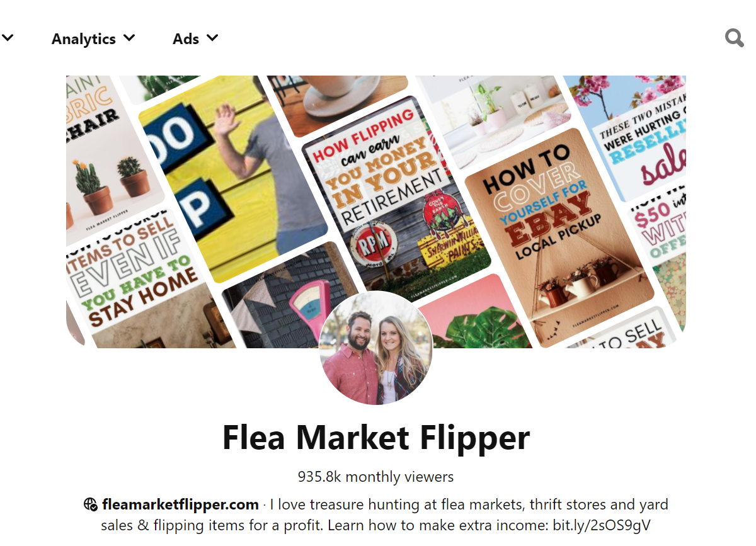The width and height of the screenshot is (756, 546).
Task: Click the verified globe icon beside fleamarketflipper.com
Action: (91, 504)
